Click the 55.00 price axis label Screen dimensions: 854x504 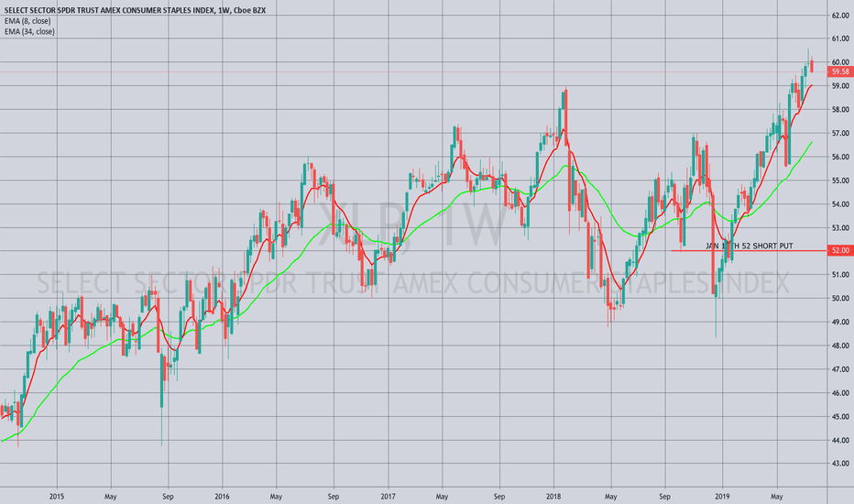840,181
